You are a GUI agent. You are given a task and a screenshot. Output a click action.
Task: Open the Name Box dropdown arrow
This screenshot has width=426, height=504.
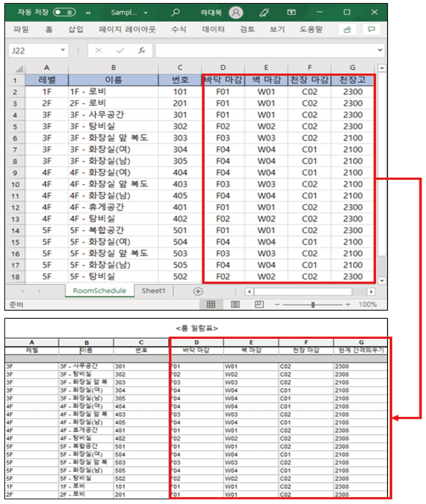[x=63, y=50]
